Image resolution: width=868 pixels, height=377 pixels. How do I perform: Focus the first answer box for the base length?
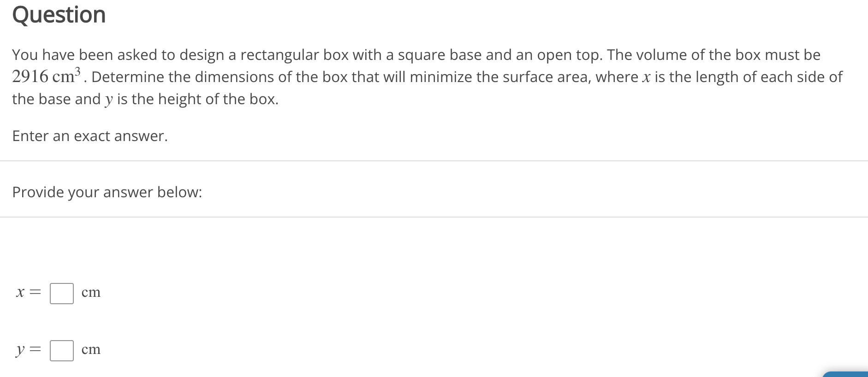pyautogui.click(x=61, y=293)
